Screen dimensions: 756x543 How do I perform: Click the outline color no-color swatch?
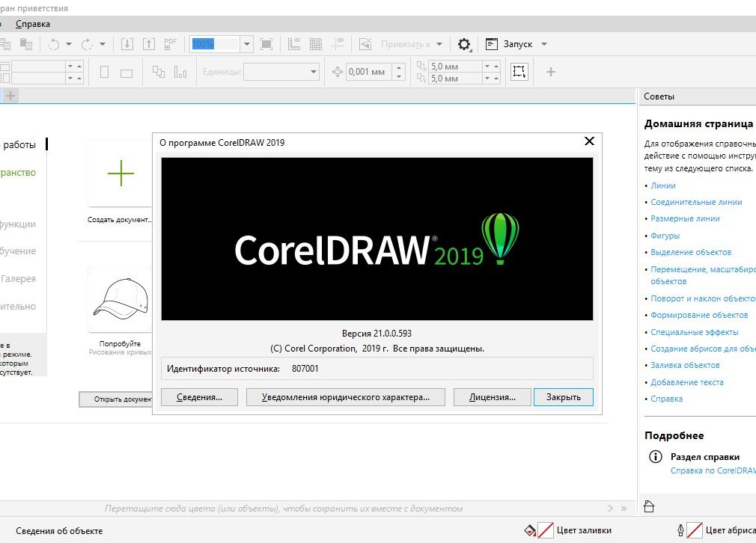[x=695, y=530]
